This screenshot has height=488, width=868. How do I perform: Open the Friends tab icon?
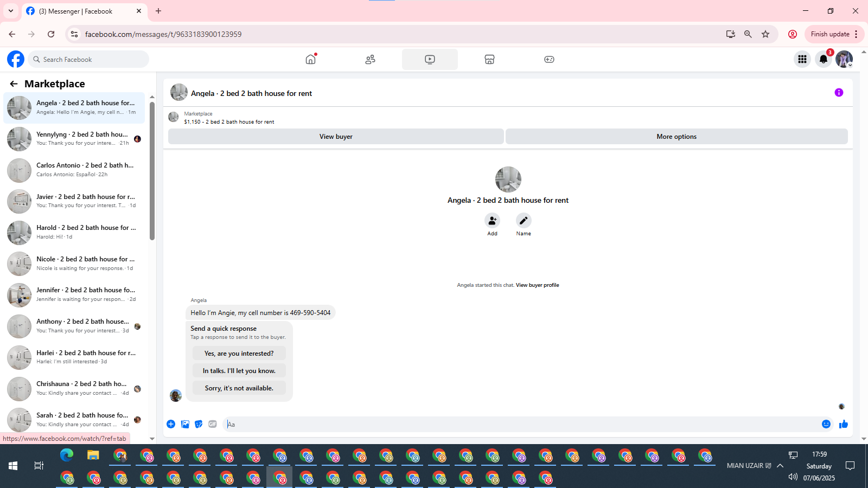(x=370, y=59)
